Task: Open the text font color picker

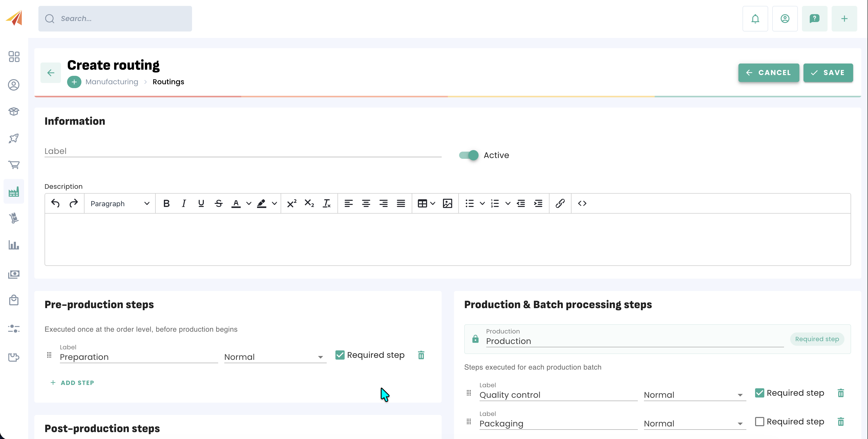Action: (x=248, y=203)
